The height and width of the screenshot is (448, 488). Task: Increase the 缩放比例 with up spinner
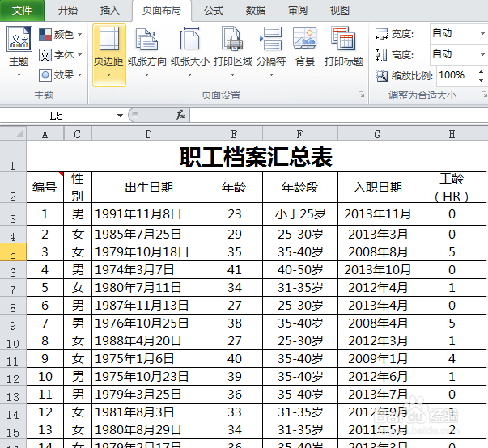(x=482, y=72)
